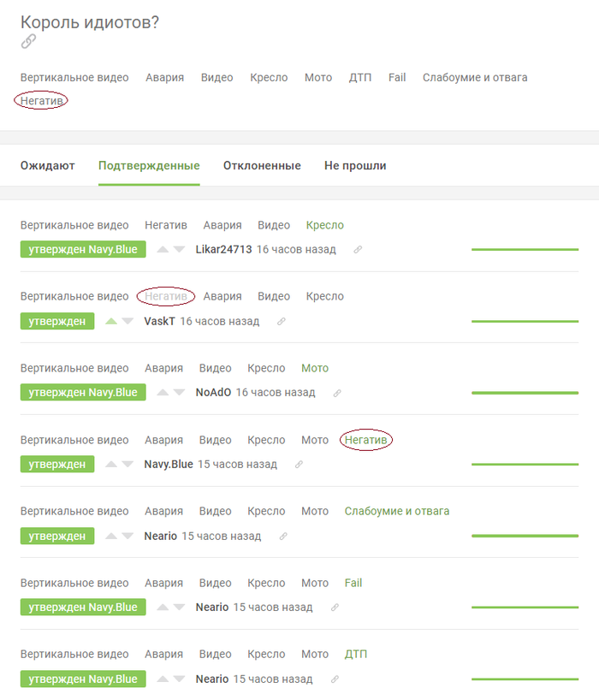The image size is (599, 700).
Task: Open the link icon in Navy.Blue's row
Action: [299, 465]
